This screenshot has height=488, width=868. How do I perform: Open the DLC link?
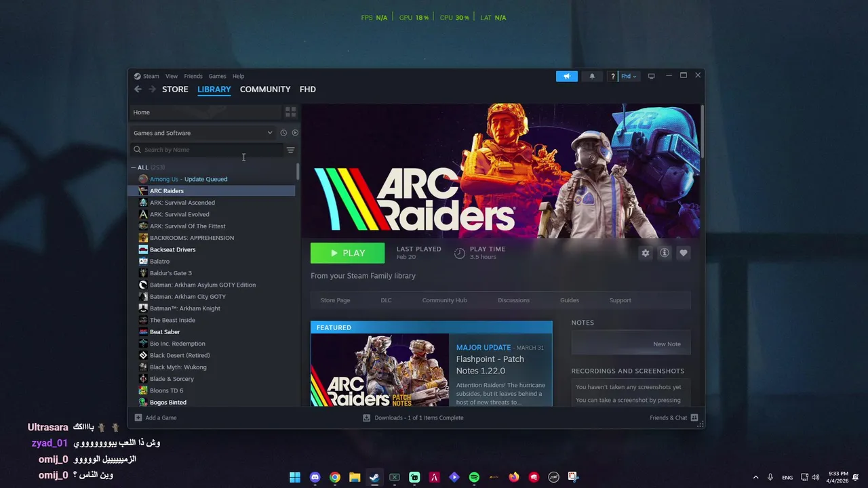(x=386, y=300)
